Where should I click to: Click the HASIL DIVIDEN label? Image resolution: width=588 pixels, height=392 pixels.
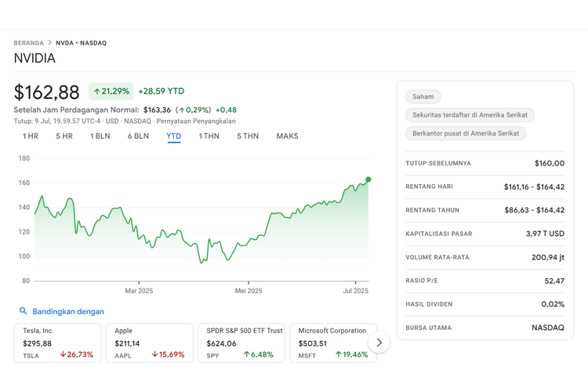(429, 304)
